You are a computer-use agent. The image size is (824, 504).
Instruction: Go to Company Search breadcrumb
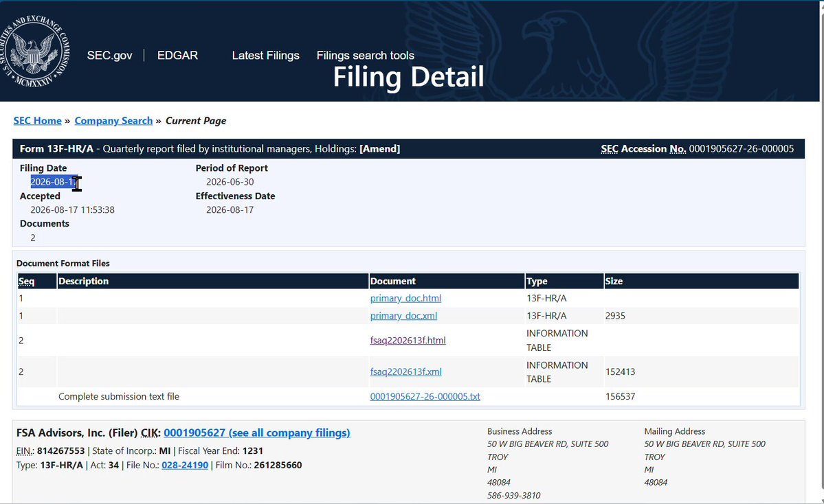(x=113, y=121)
